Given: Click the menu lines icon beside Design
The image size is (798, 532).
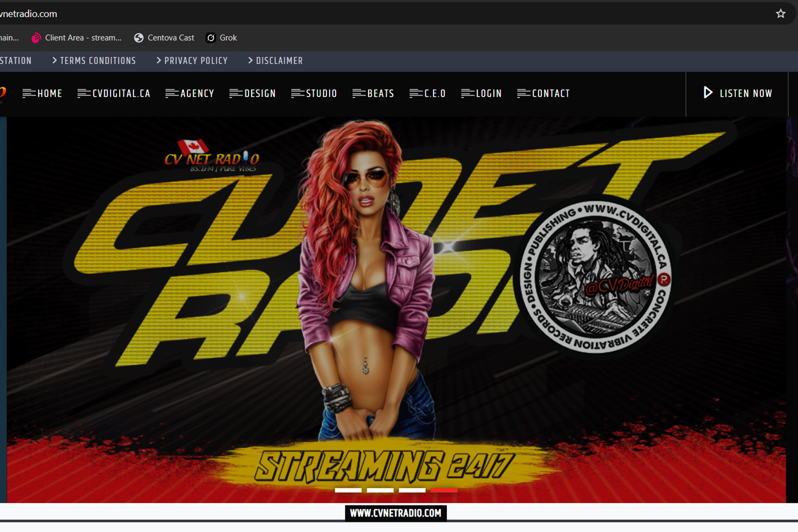Looking at the screenshot, I should point(236,94).
